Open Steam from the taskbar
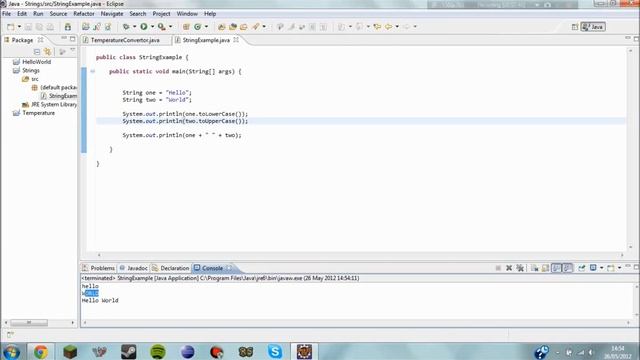Viewport: 640px width, 360px height. [x=129, y=351]
